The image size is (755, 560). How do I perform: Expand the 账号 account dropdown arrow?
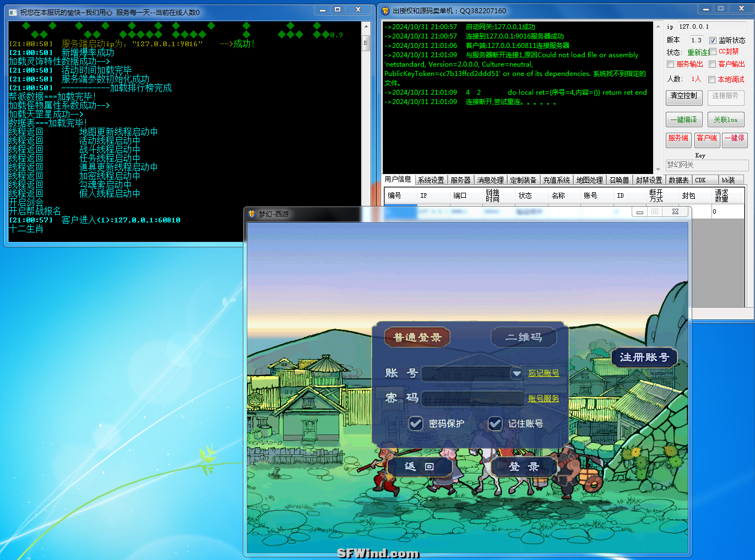pos(517,373)
